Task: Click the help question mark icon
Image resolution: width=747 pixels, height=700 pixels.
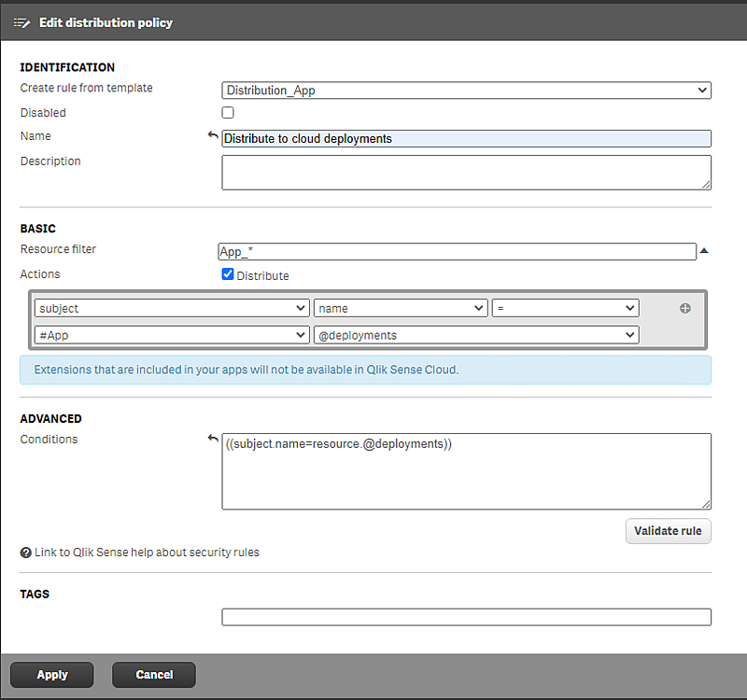Action: [25, 552]
